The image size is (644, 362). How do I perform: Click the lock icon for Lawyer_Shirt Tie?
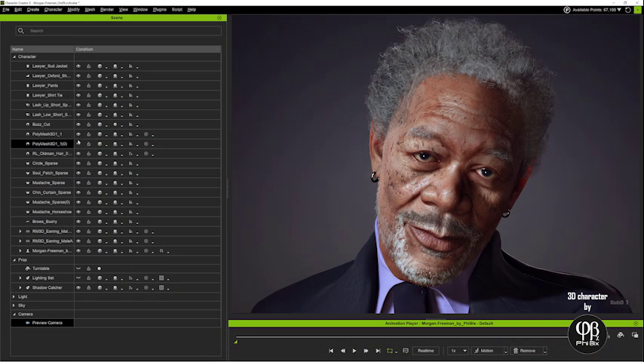89,95
